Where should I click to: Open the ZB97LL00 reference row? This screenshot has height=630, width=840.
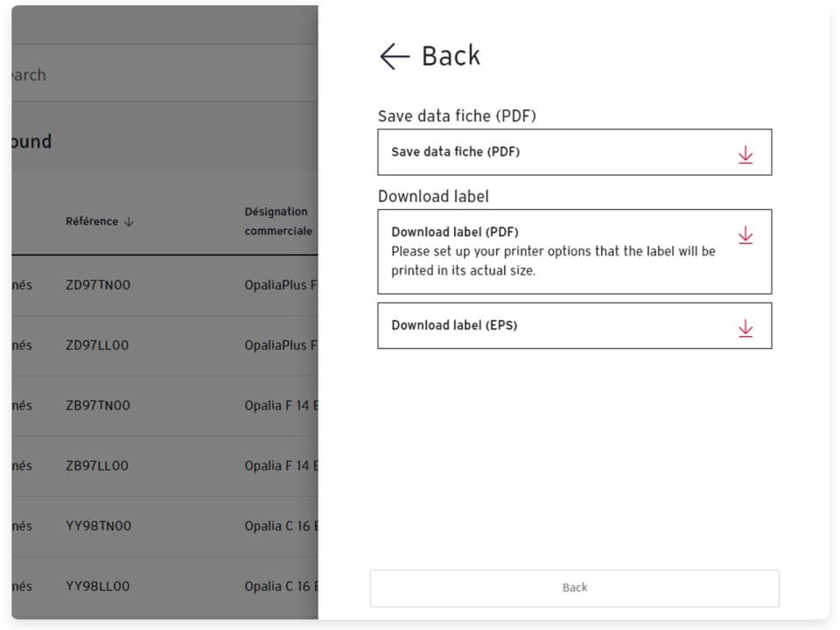(97, 466)
